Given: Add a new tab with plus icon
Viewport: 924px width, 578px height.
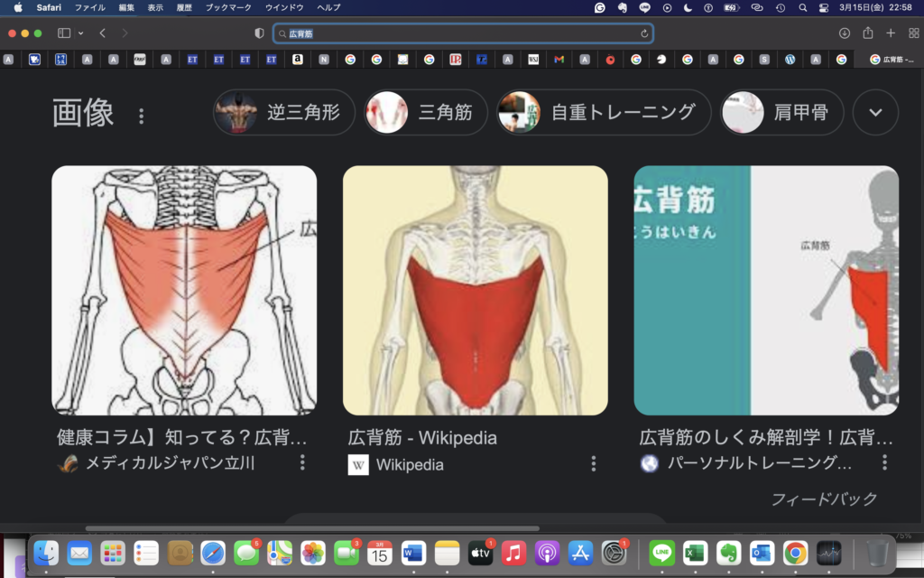Looking at the screenshot, I should (891, 33).
